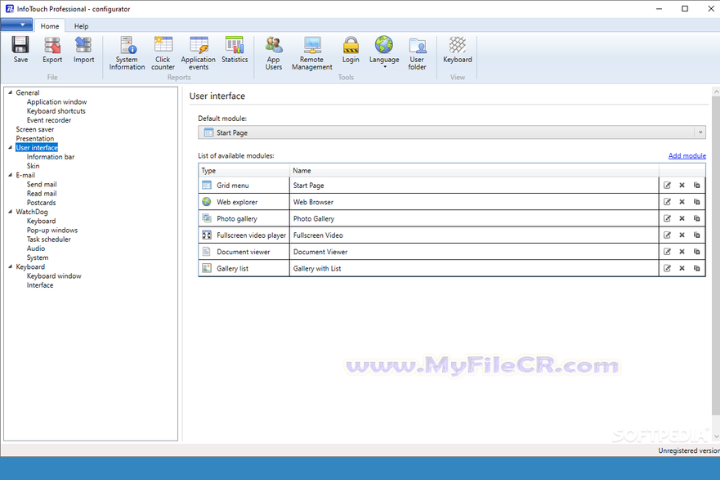Select Event recorder in the tree

49,120
